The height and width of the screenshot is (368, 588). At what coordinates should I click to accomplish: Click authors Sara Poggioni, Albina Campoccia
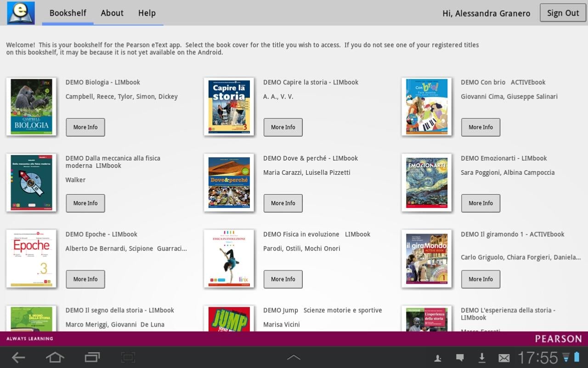[508, 172]
